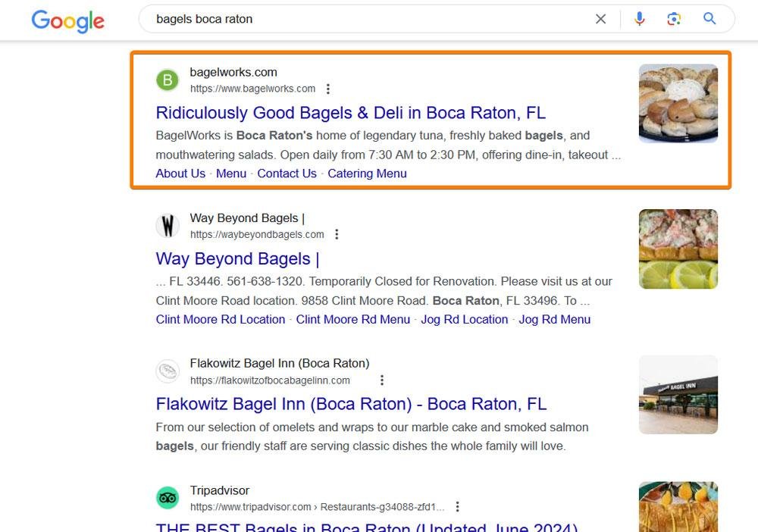Click the Way Beyond Bagels favicon
Screen dimensions: 758x532
[x=168, y=226]
